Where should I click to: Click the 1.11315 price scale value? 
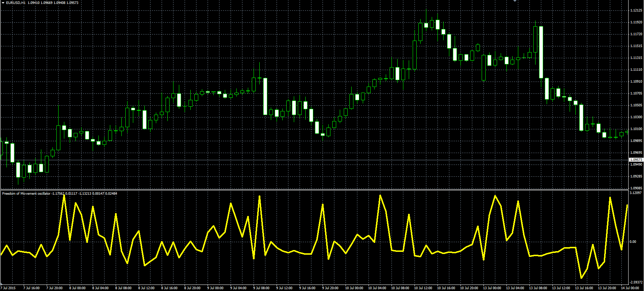coord(636,58)
